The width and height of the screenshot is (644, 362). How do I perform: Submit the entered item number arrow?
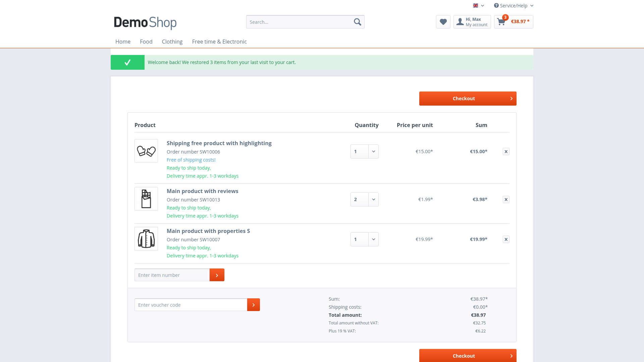[x=217, y=275]
